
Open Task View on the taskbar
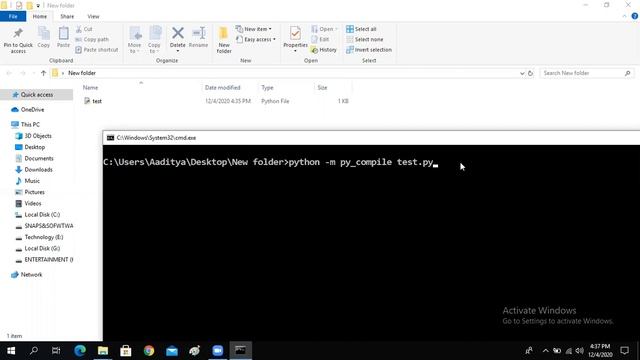(56, 350)
